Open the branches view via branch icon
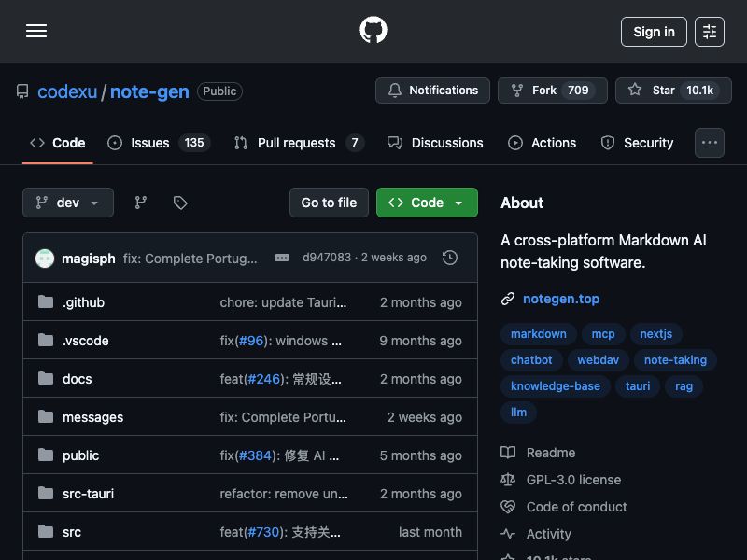The height and width of the screenshot is (560, 747). (x=140, y=203)
